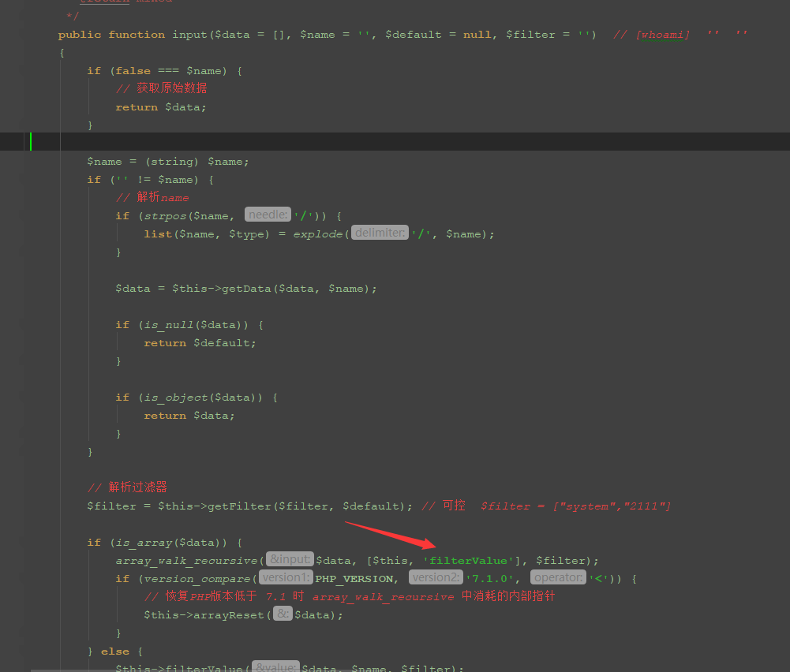
Task: Click the is_null function call
Action: click(169, 325)
